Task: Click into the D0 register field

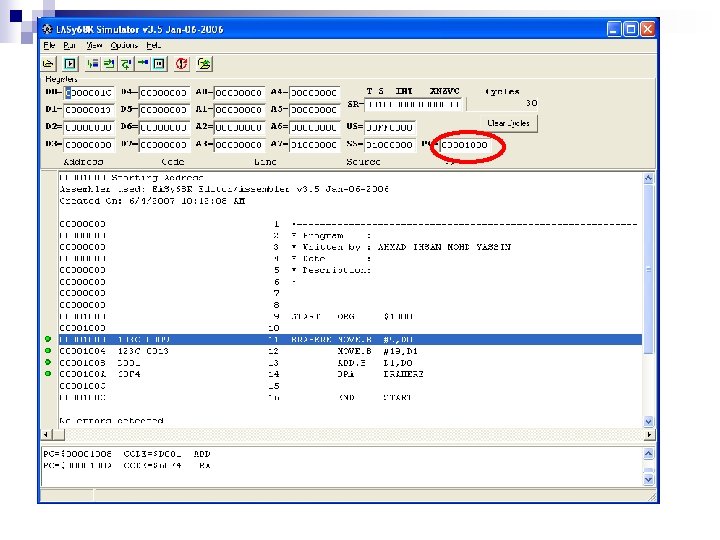Action: [x=88, y=93]
